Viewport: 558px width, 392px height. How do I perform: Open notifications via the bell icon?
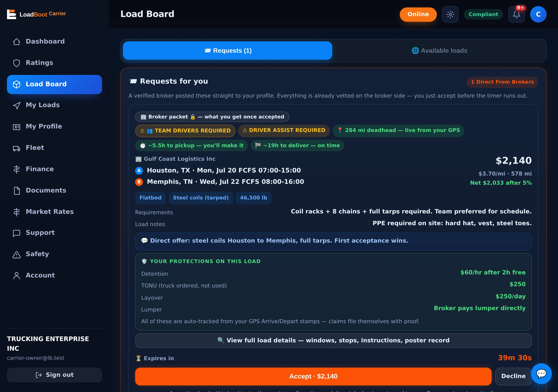coord(516,14)
